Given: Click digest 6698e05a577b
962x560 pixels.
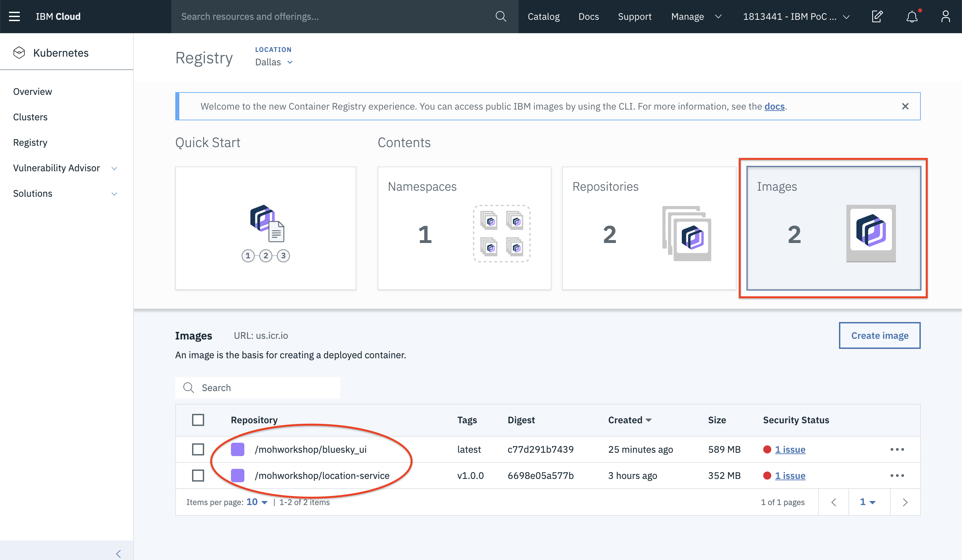Looking at the screenshot, I should (x=540, y=475).
